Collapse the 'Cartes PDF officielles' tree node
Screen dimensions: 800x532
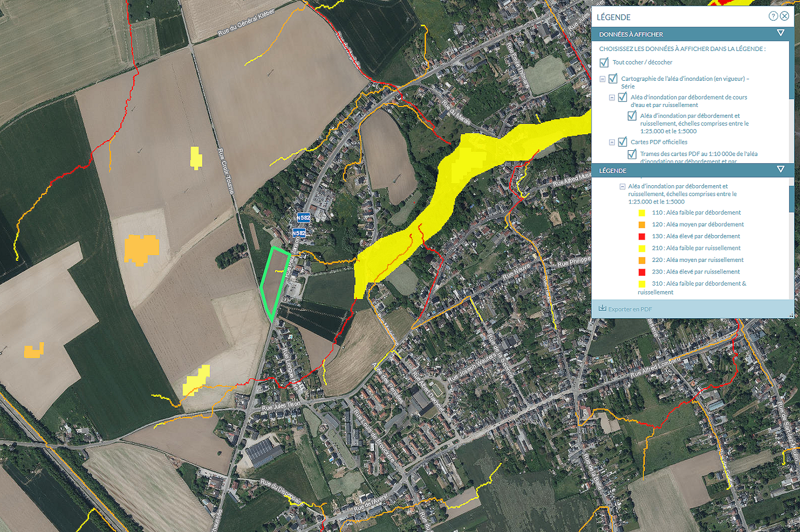coord(612,142)
